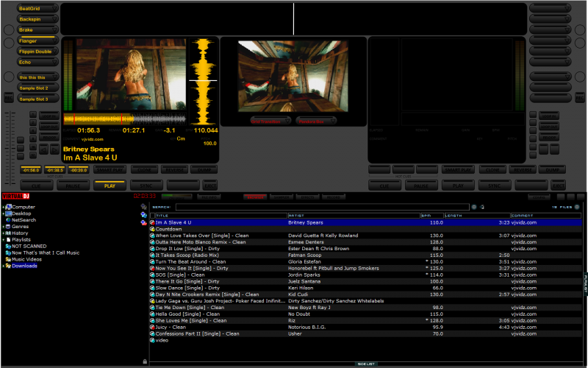The image size is (588, 368).
Task: Activate the Flanger effect button
Action: [x=37, y=40]
